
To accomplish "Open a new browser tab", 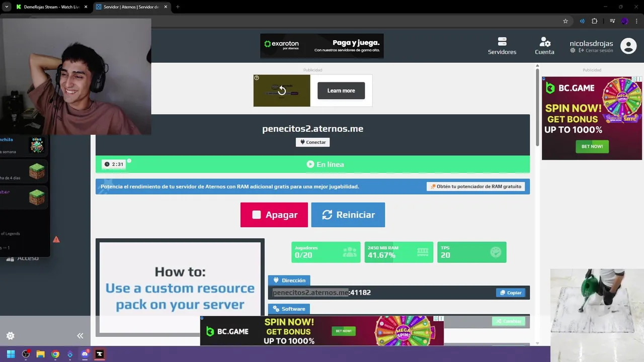I will click(178, 7).
